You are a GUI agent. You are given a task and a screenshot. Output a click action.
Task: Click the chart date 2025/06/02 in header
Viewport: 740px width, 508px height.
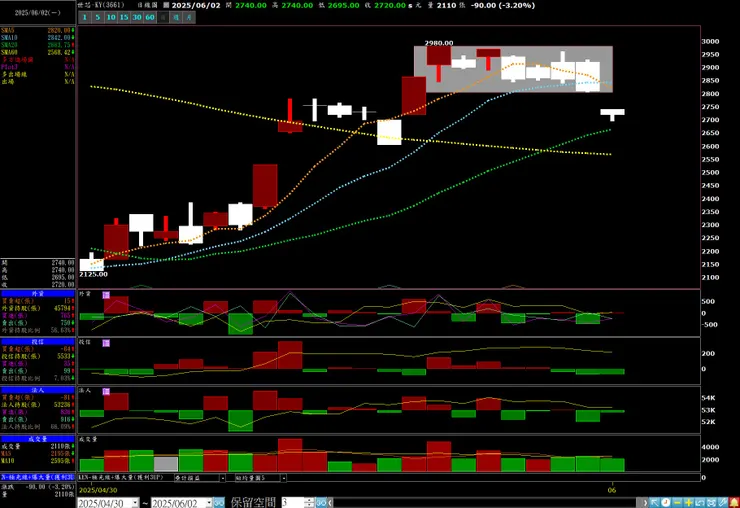[194, 5]
